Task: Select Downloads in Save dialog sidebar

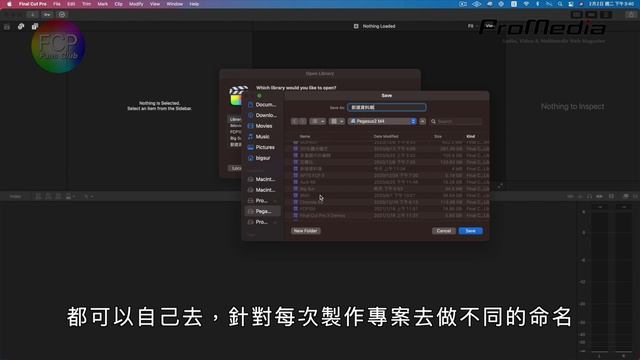Action: point(262,116)
